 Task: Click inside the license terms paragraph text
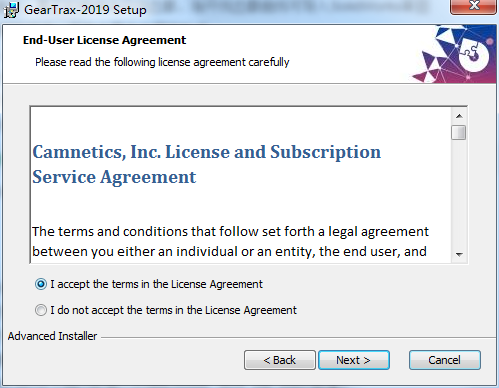click(x=230, y=241)
